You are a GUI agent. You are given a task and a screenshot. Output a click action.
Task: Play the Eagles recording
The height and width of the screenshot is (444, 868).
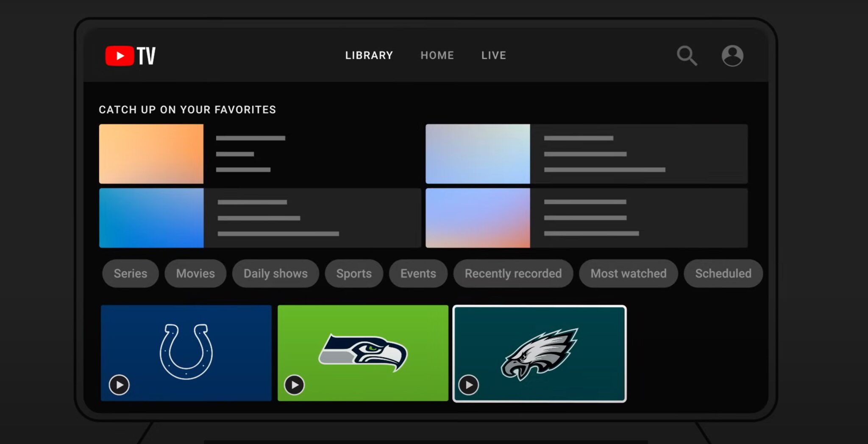coord(468,385)
